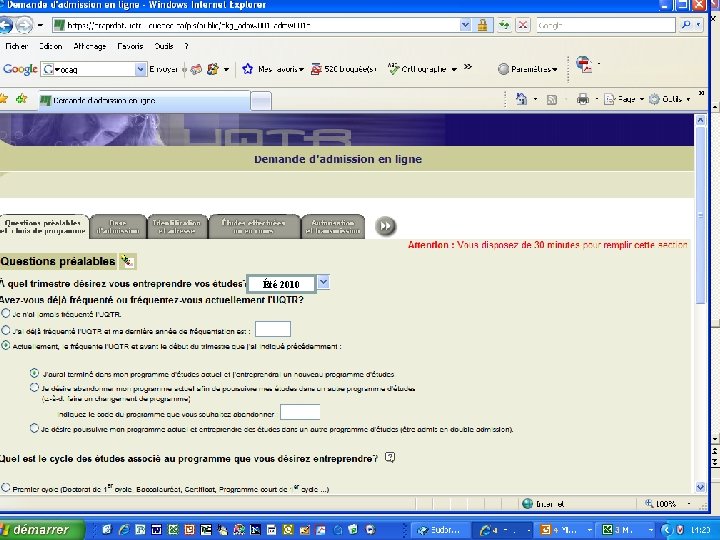Open the Fichier menu

17,46
